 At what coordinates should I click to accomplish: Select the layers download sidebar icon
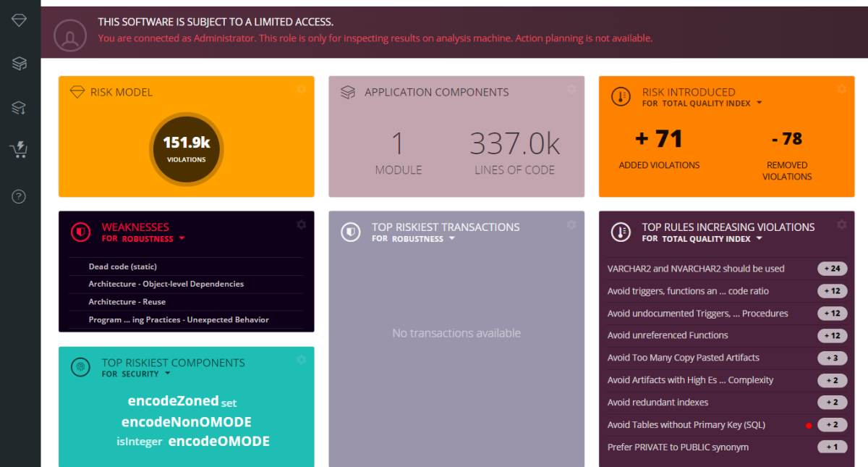click(x=20, y=108)
